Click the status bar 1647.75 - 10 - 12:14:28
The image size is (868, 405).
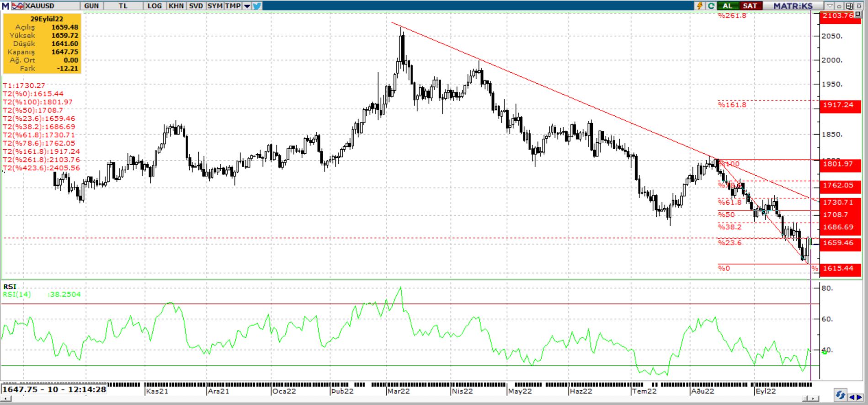point(54,389)
